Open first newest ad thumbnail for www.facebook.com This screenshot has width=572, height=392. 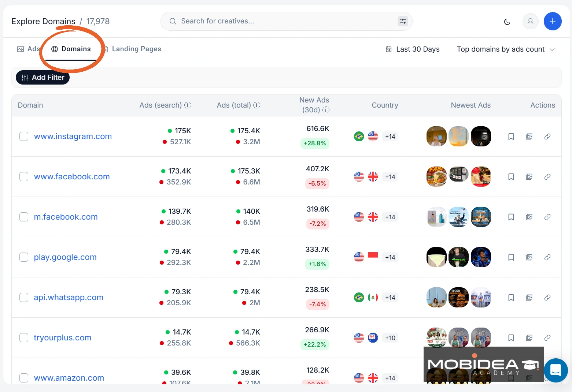pos(436,177)
